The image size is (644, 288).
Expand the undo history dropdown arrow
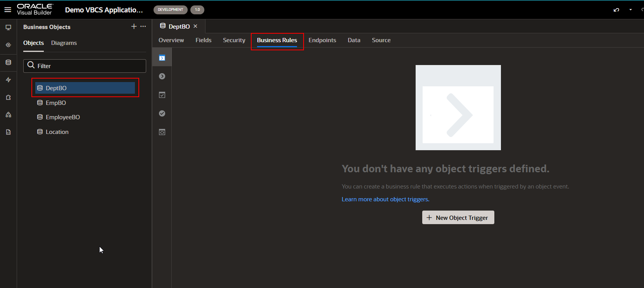pos(630,10)
